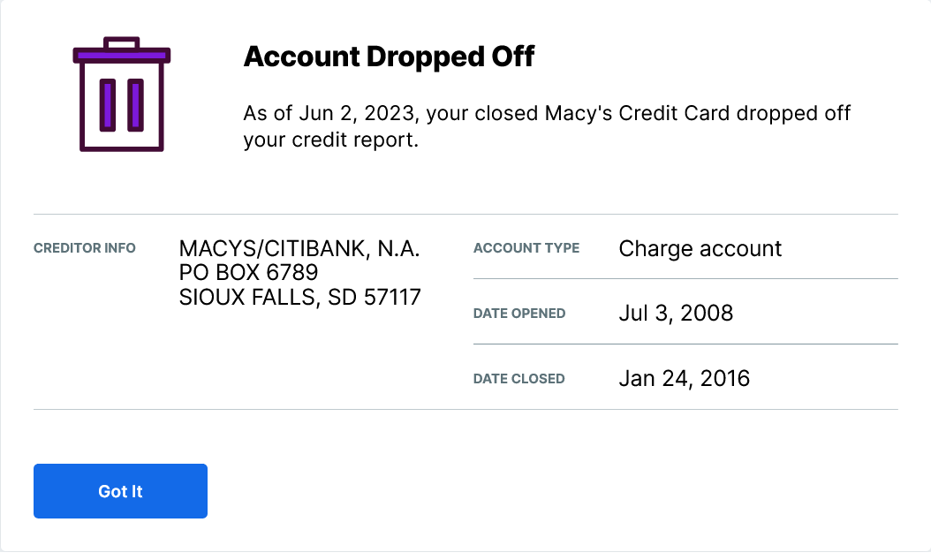Click the purple trash can icon
This screenshot has width=946, height=560.
point(121,95)
